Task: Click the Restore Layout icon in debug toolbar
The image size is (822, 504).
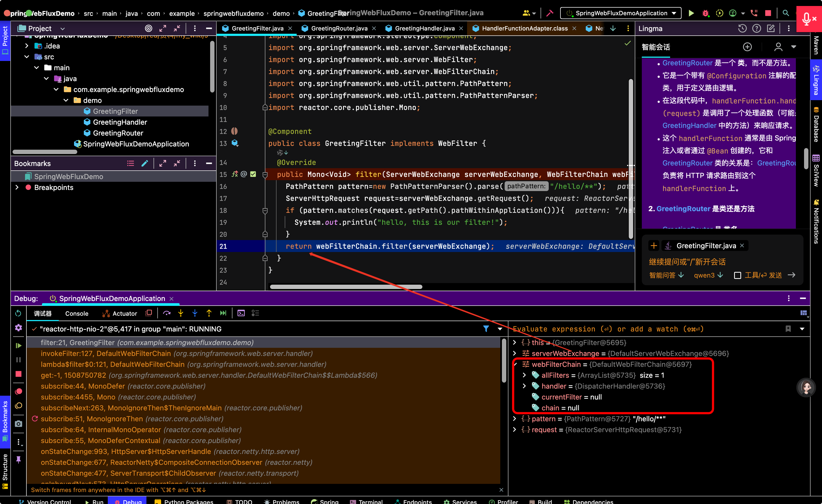Action: [804, 313]
